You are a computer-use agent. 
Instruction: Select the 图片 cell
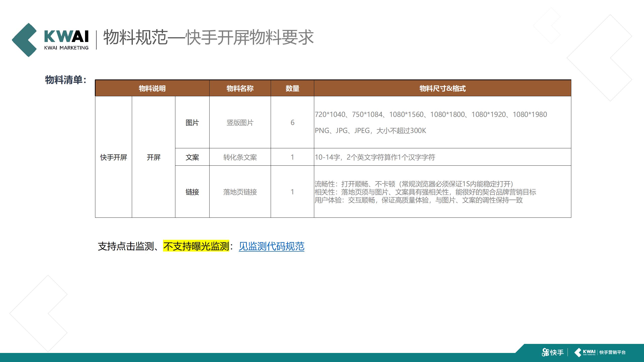tap(192, 122)
